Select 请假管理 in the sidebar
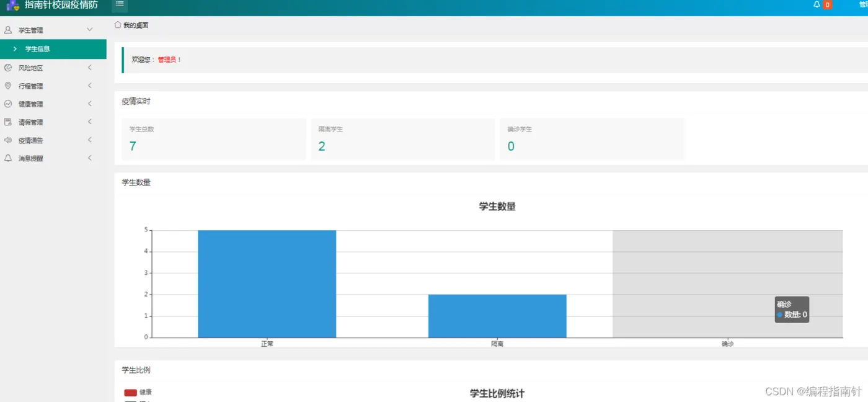The width and height of the screenshot is (868, 402). click(x=31, y=122)
